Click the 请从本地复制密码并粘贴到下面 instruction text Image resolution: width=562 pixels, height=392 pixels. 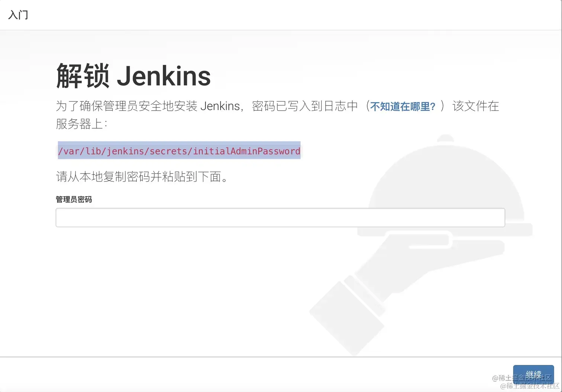coord(142,176)
